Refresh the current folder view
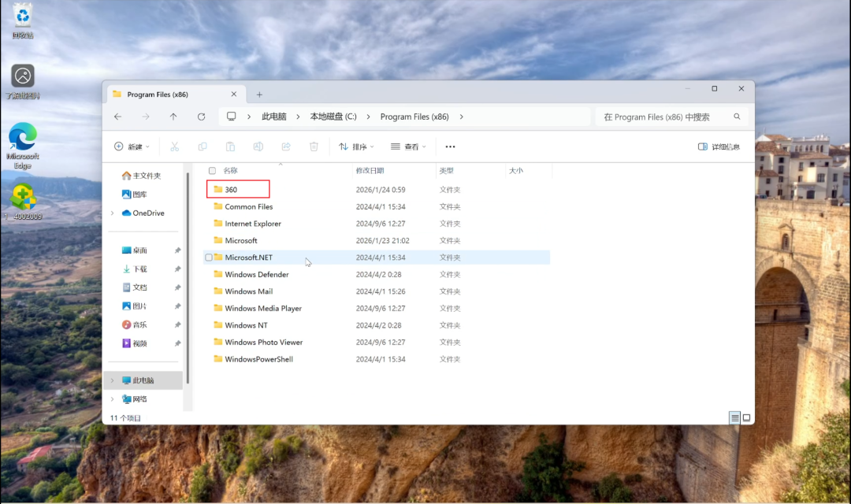The height and width of the screenshot is (504, 851). (x=202, y=117)
